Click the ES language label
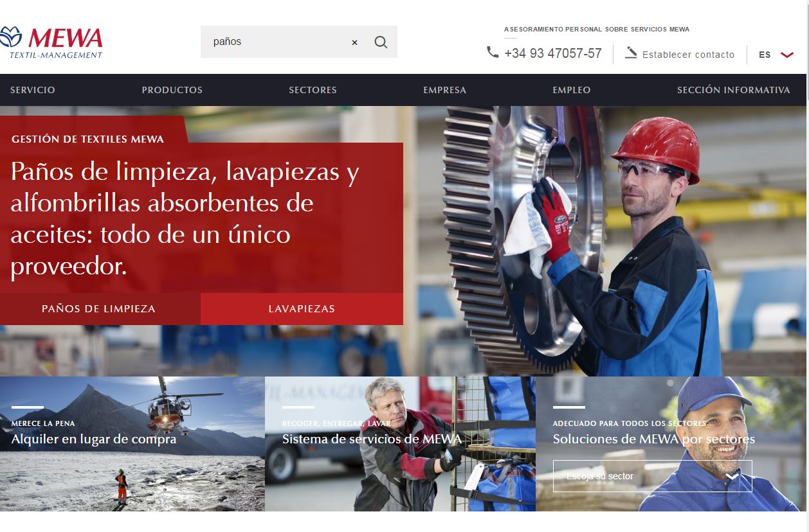Viewport: 809px width, 532px height. (x=765, y=55)
